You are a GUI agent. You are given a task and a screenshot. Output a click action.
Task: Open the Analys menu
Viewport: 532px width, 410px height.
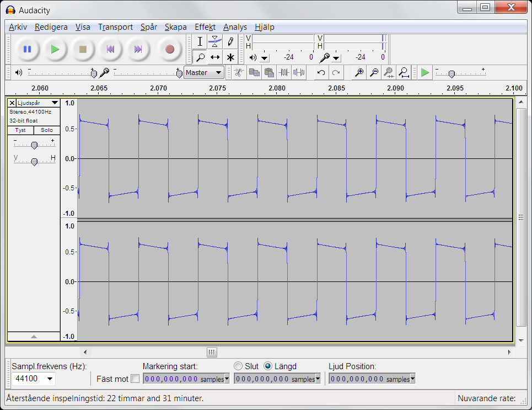point(235,27)
